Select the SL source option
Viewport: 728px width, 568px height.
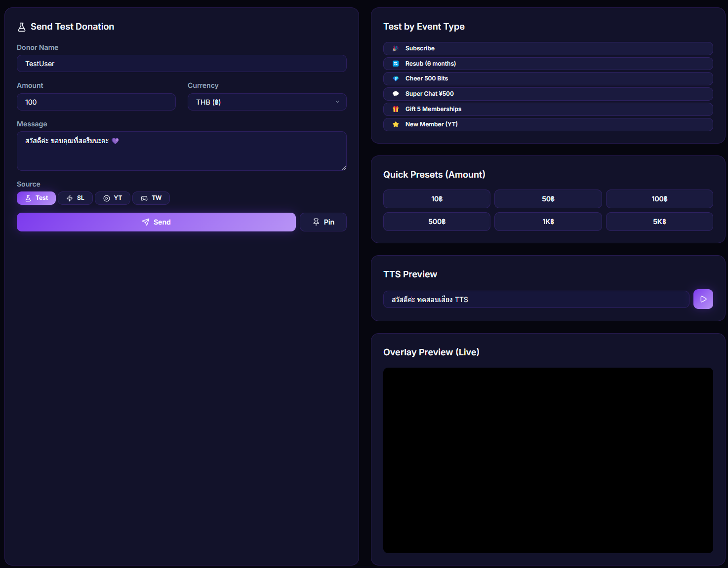click(75, 198)
